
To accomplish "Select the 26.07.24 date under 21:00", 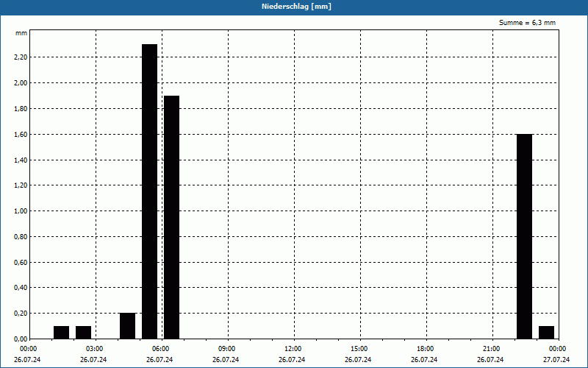I will pyautogui.click(x=490, y=360).
